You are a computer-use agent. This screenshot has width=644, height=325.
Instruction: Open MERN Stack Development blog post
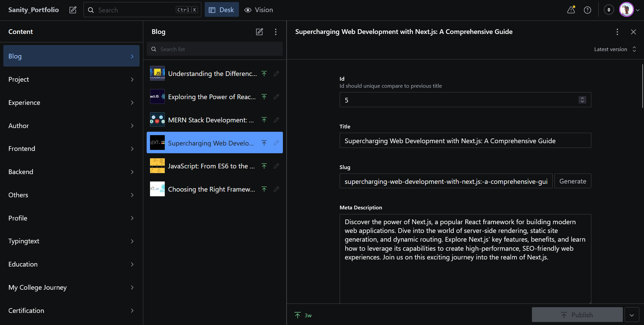[x=215, y=120]
